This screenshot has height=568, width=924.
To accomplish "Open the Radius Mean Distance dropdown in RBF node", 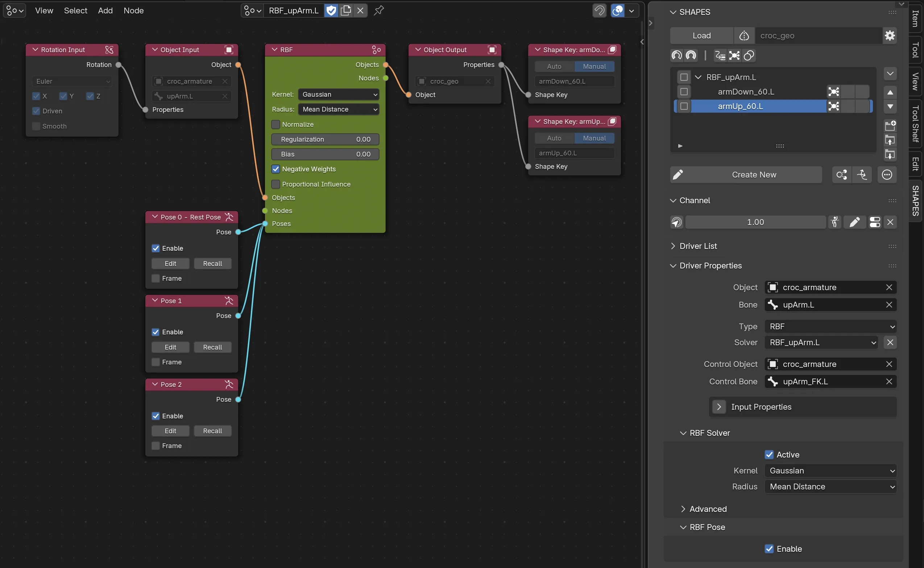I will click(x=338, y=109).
